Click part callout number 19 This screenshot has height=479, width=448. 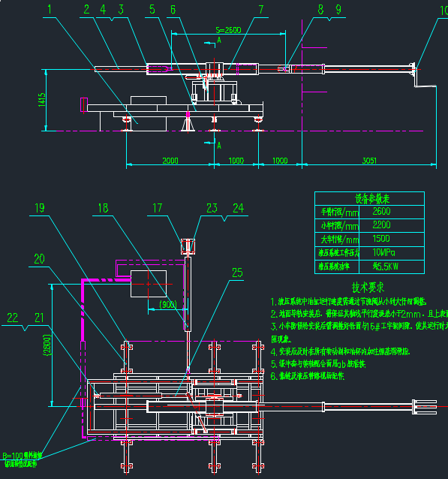(40, 208)
